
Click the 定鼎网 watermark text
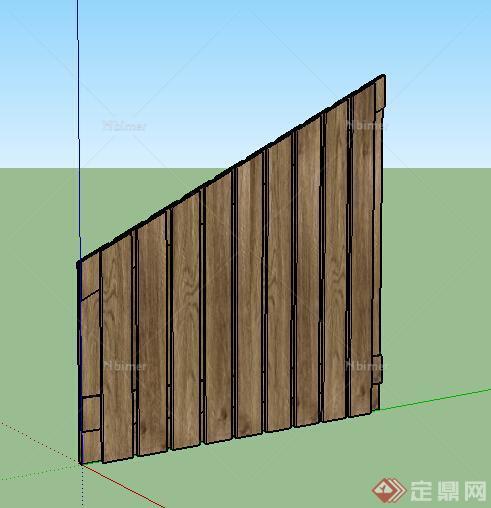[448, 491]
